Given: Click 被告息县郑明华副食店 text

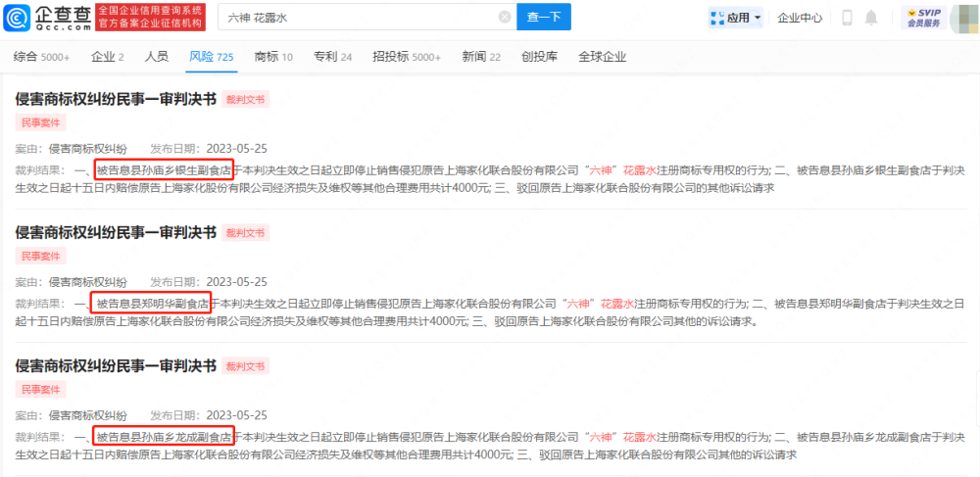Looking at the screenshot, I should click(x=153, y=304).
